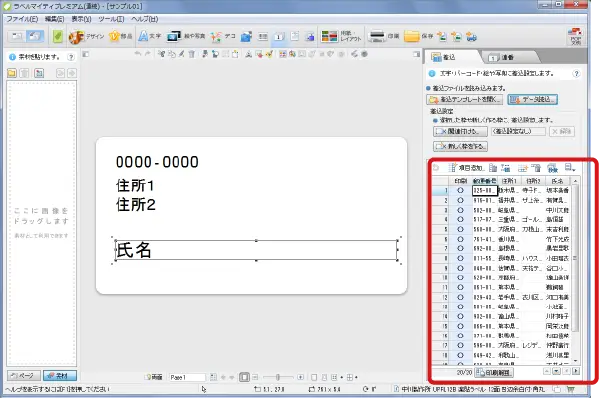This screenshot has width=599, height=398.
Task: Click the trash delete icon in edit toolbar
Action: pos(192,54)
